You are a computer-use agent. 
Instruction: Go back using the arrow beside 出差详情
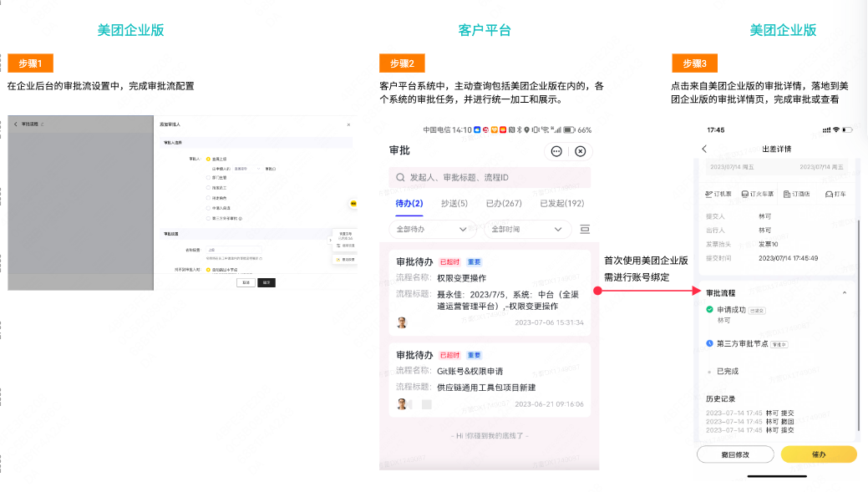click(704, 149)
